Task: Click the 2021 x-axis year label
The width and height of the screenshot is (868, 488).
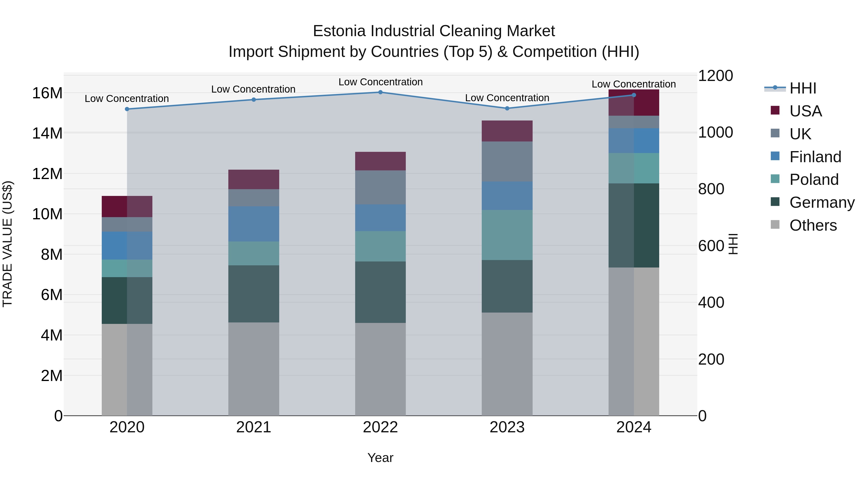Action: pos(254,427)
